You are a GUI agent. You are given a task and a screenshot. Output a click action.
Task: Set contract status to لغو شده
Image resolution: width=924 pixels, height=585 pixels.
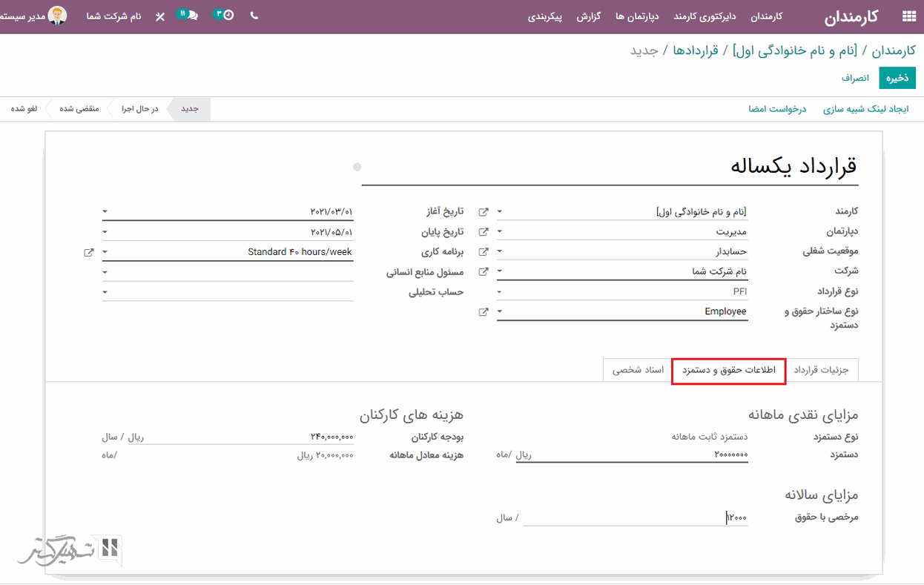24,109
